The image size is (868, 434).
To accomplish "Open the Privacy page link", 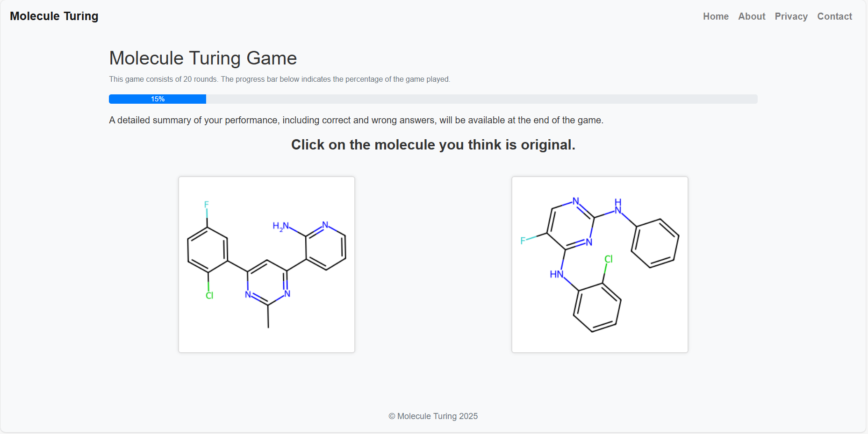I will pos(791,16).
